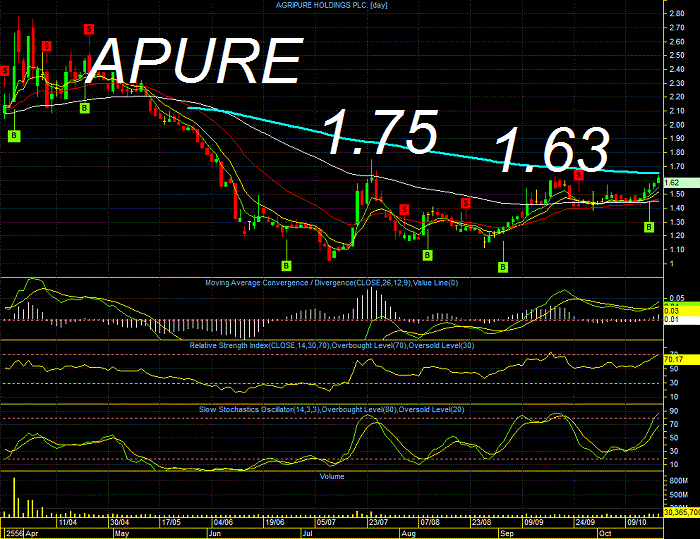The image size is (700, 539).
Task: Select the green B buy marker at the start of September
Action: (x=503, y=267)
